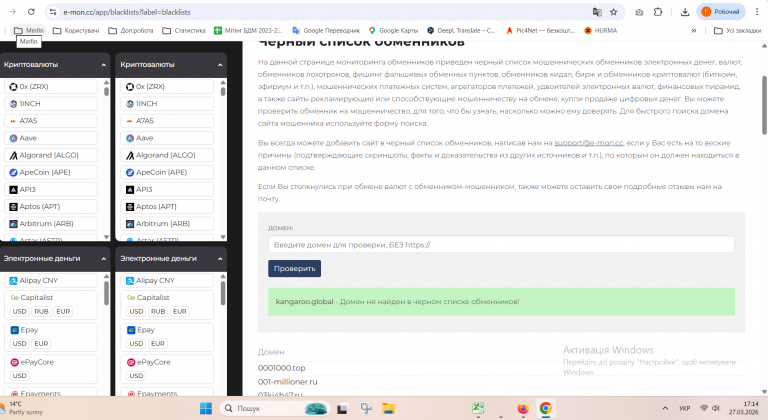The image size is (768, 420).
Task: Open the HURMA bookmark
Action: 600,30
